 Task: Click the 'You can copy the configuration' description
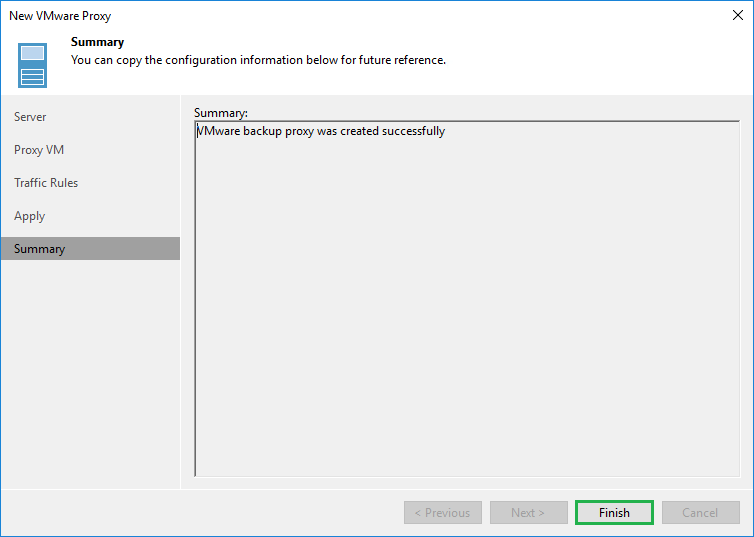258,60
